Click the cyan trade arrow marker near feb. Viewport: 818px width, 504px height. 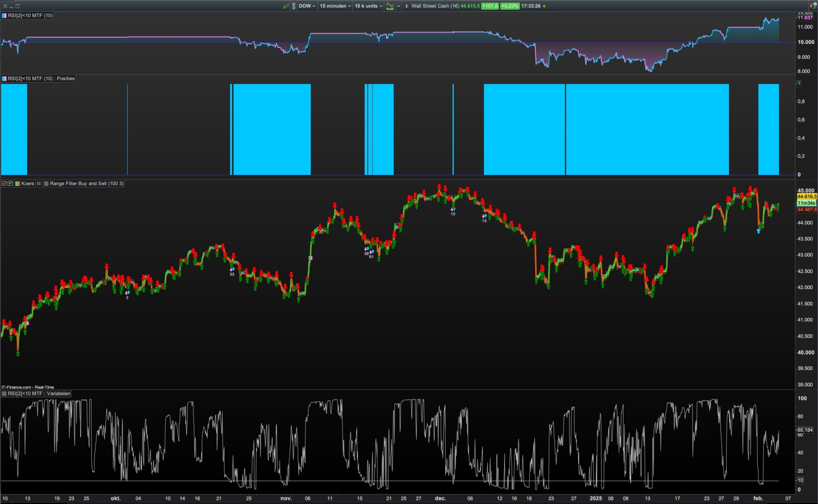point(758,231)
